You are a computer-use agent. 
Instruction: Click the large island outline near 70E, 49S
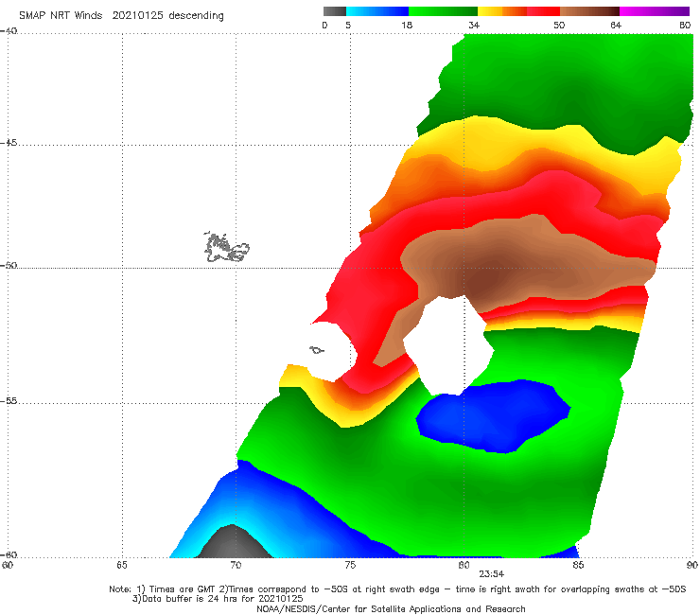(227, 247)
